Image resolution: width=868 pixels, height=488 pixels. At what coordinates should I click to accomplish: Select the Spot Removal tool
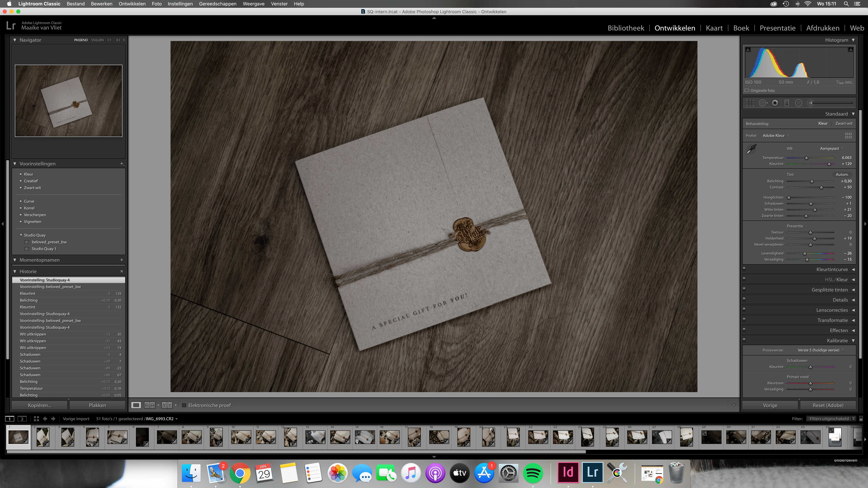(x=763, y=103)
